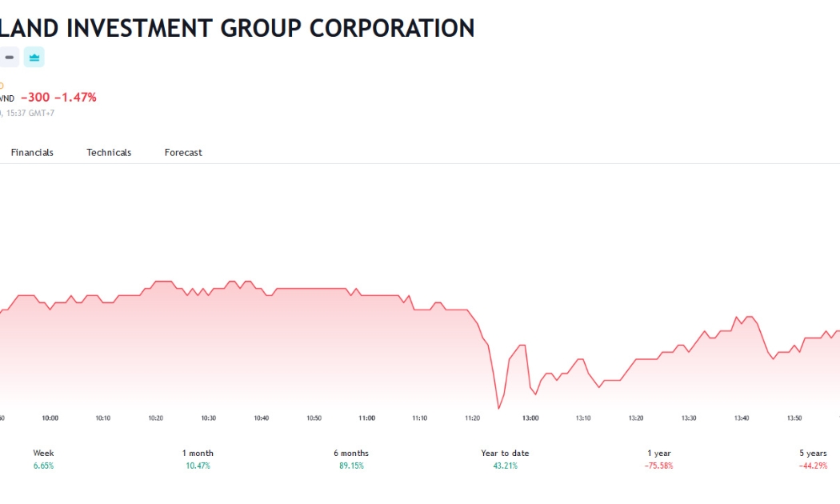Click the -44.29% five-year value

click(814, 466)
